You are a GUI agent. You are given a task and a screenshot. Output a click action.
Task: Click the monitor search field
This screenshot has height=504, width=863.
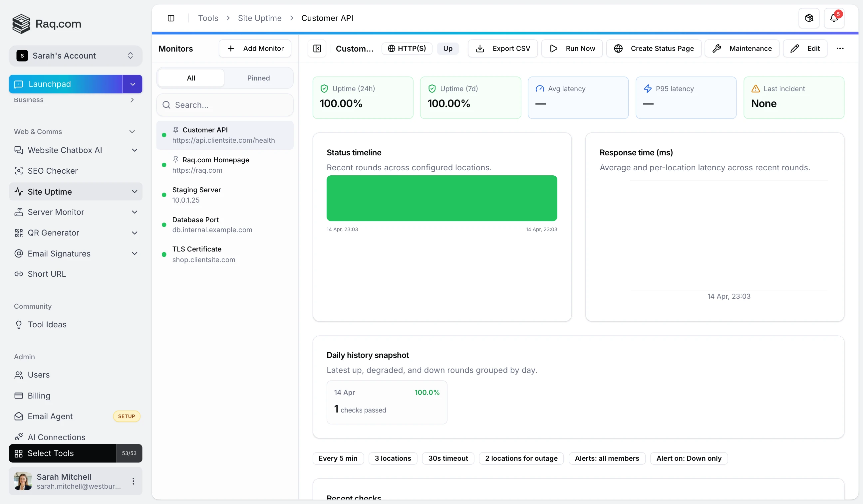tap(225, 105)
